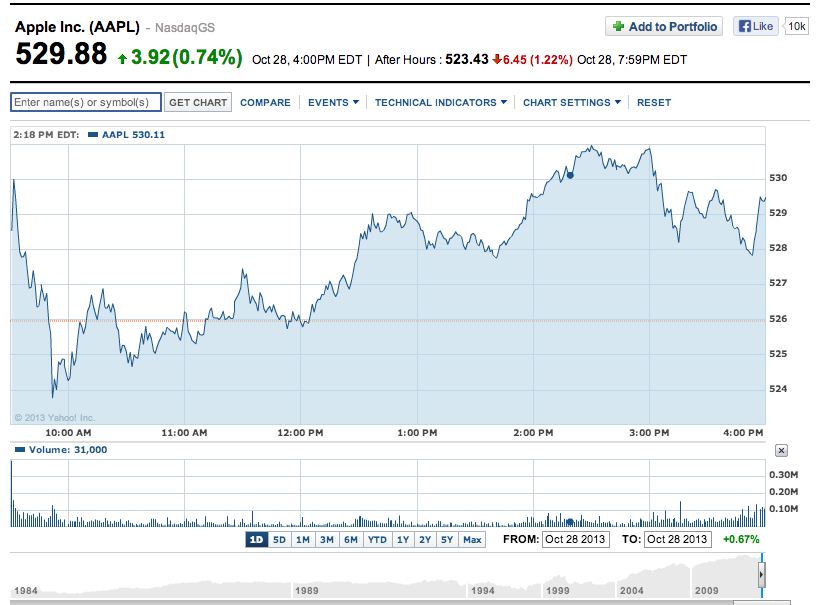Click the Facebook Like button
This screenshot has height=605, width=817.
[x=755, y=27]
